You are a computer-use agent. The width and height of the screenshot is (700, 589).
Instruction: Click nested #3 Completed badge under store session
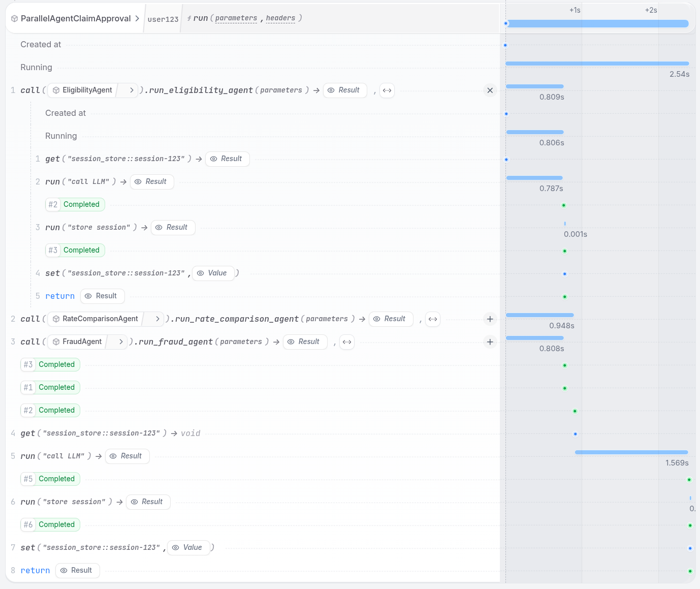[75, 250]
